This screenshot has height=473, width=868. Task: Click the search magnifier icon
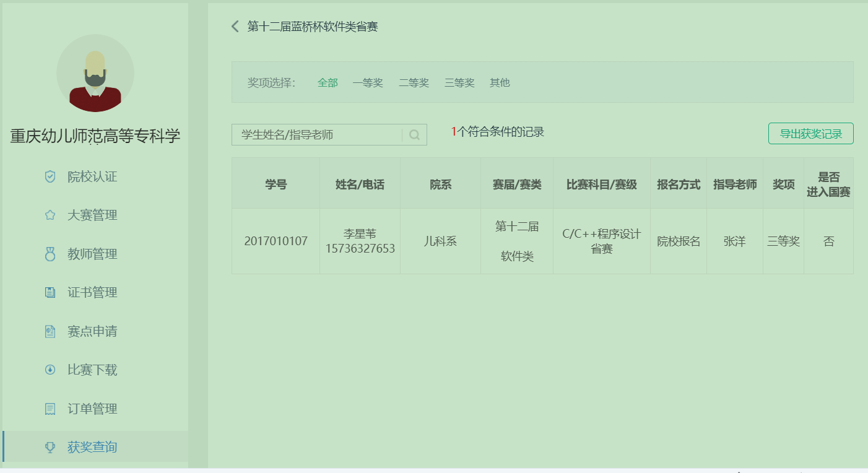(414, 135)
